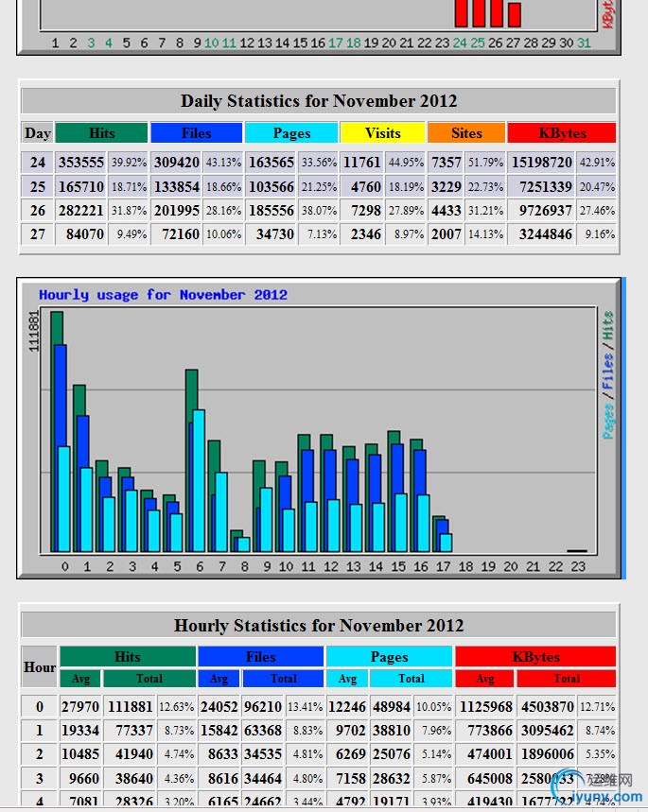This screenshot has height=812, width=648.
Task: Click the hourly files total 96210
Action: pyautogui.click(x=263, y=707)
